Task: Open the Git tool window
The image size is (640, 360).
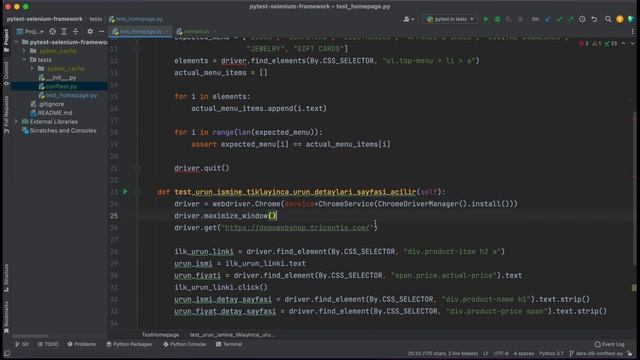Action: (x=22, y=344)
